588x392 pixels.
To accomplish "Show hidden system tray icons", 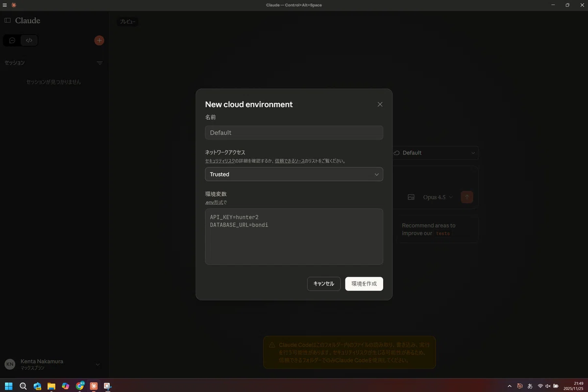I will (510, 386).
